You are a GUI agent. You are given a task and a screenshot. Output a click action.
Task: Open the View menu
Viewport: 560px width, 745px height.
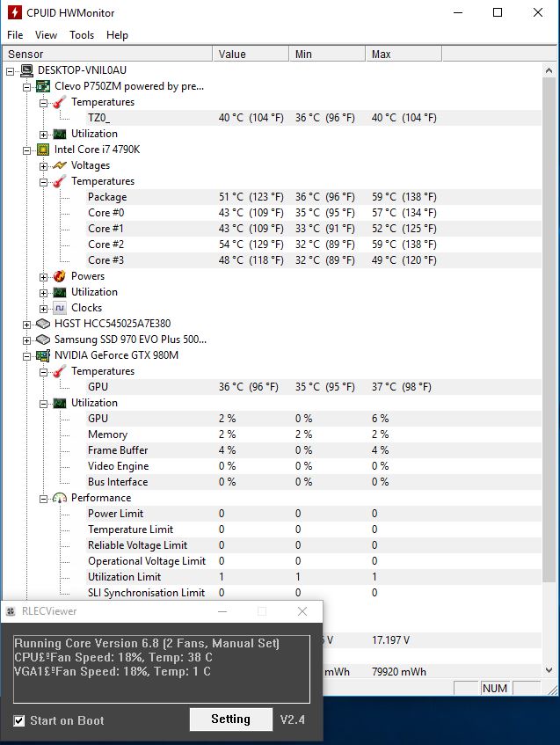46,35
